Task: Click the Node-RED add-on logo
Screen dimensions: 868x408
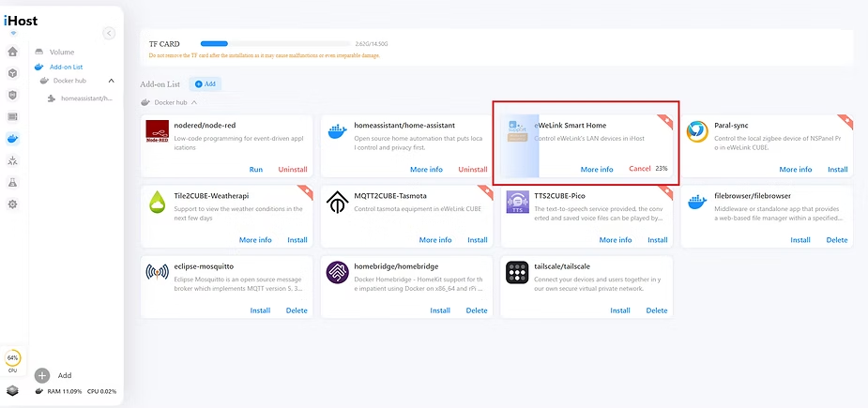Action: tap(158, 134)
